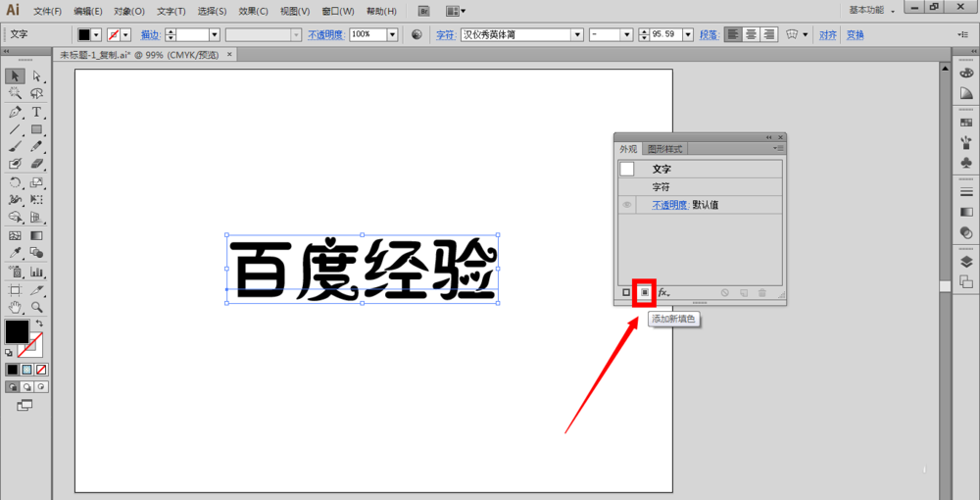Open the Symbols panel (club icon)
Image resolution: width=980 pixels, height=500 pixels.
point(966,163)
